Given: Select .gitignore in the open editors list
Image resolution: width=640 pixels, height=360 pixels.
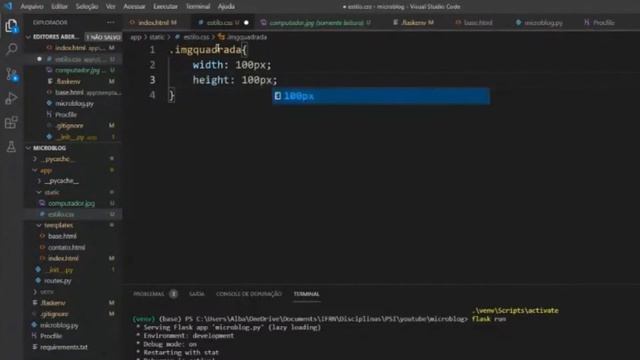Looking at the screenshot, I should [x=69, y=126].
